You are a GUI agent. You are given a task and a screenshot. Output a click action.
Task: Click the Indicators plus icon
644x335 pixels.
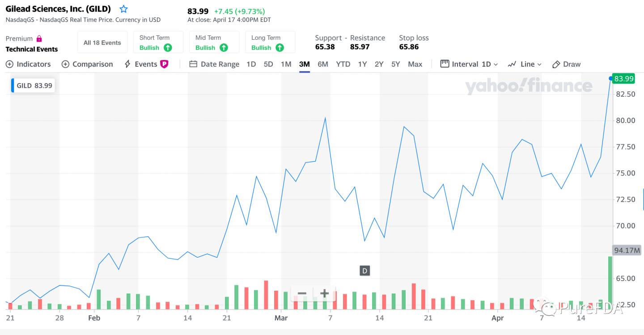pos(9,64)
